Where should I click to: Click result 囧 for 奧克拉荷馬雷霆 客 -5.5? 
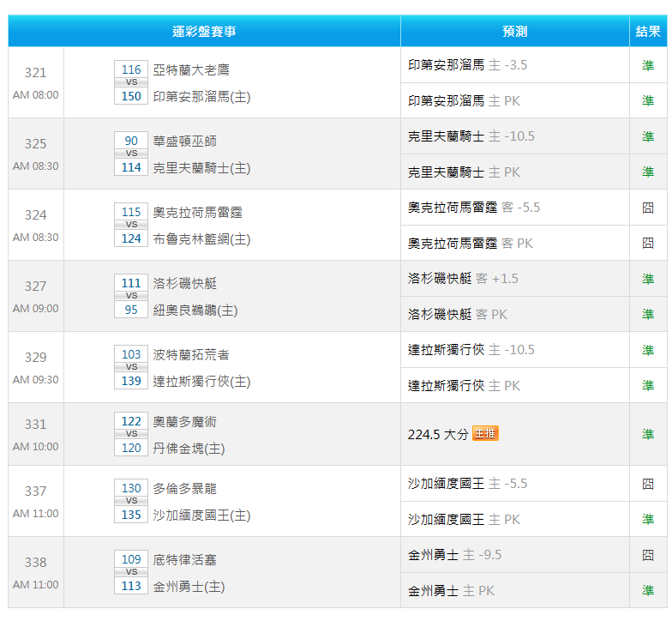tap(648, 208)
